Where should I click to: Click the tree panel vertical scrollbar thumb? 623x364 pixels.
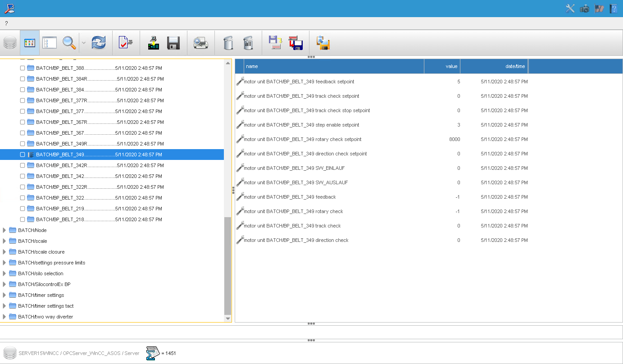pyautogui.click(x=227, y=266)
